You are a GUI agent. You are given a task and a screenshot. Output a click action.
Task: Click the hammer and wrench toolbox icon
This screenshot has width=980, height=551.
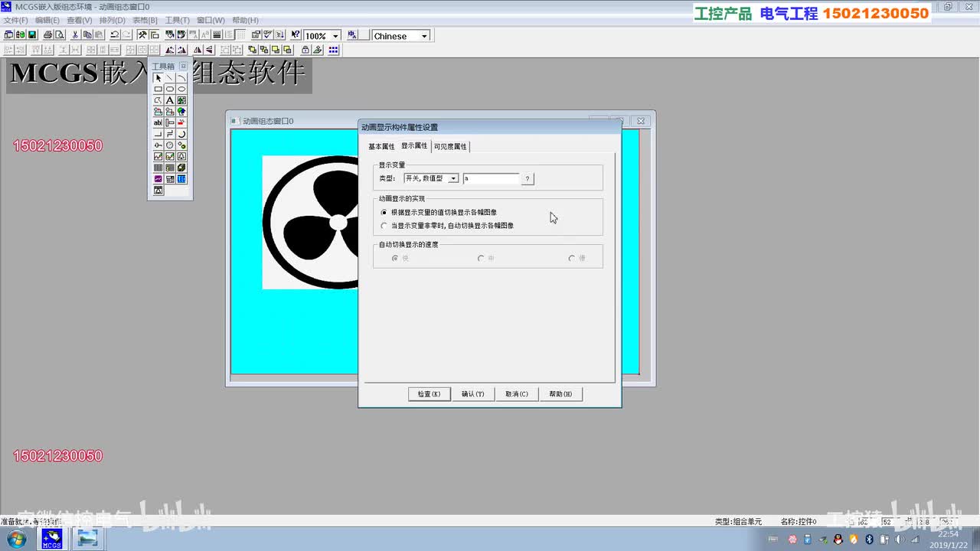click(x=142, y=35)
